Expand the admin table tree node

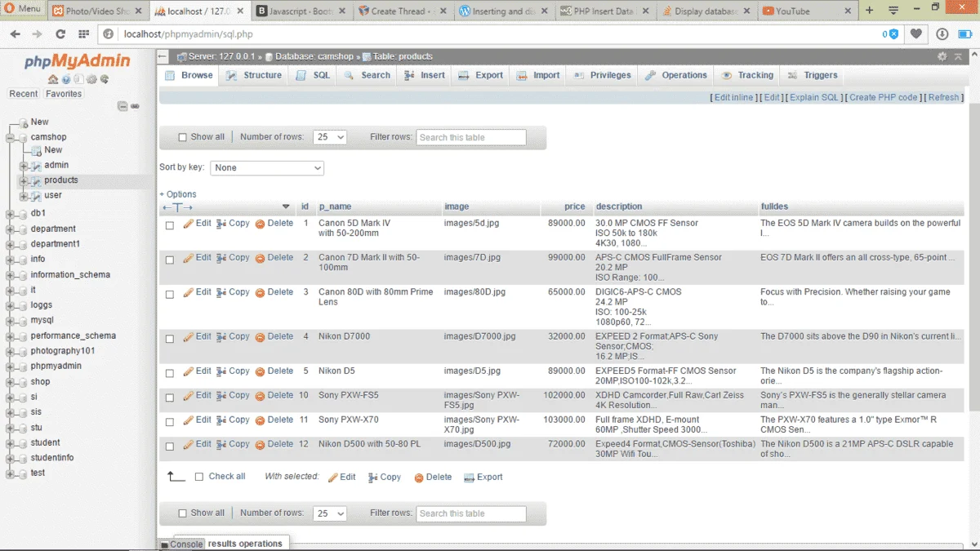[24, 166]
